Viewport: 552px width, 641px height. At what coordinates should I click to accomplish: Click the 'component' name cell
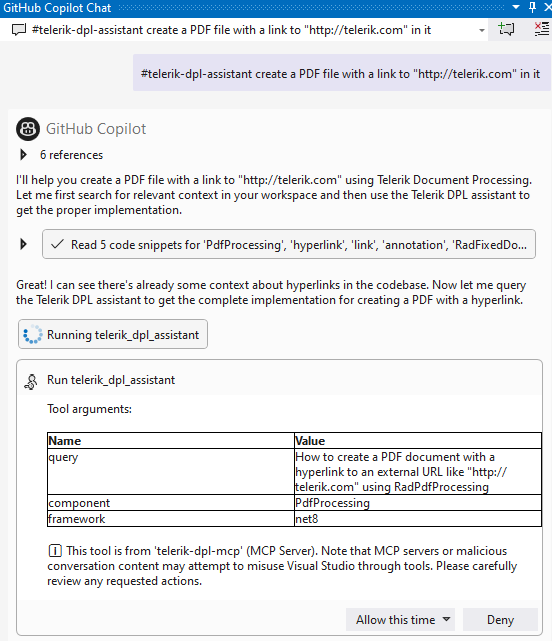pos(171,503)
